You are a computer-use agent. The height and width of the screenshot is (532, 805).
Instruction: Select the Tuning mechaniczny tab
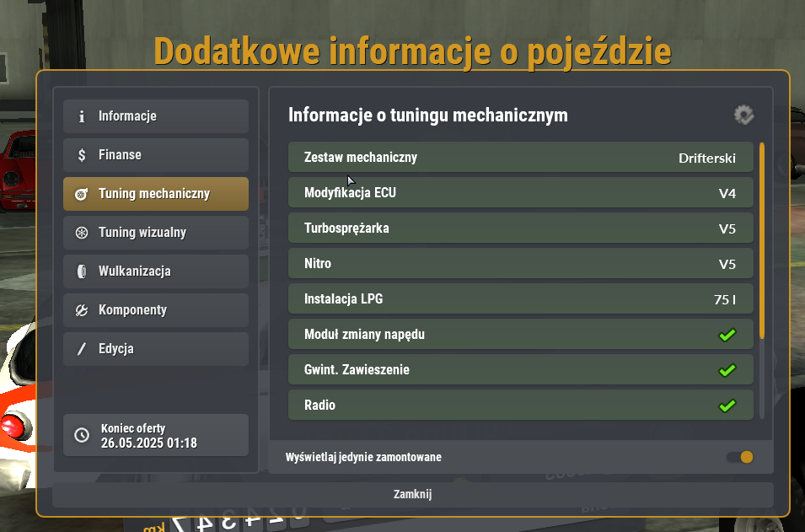156,194
